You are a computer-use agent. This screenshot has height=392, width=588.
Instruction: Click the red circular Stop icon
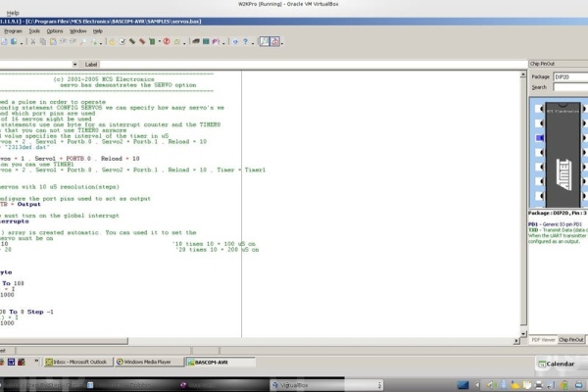coord(167,41)
